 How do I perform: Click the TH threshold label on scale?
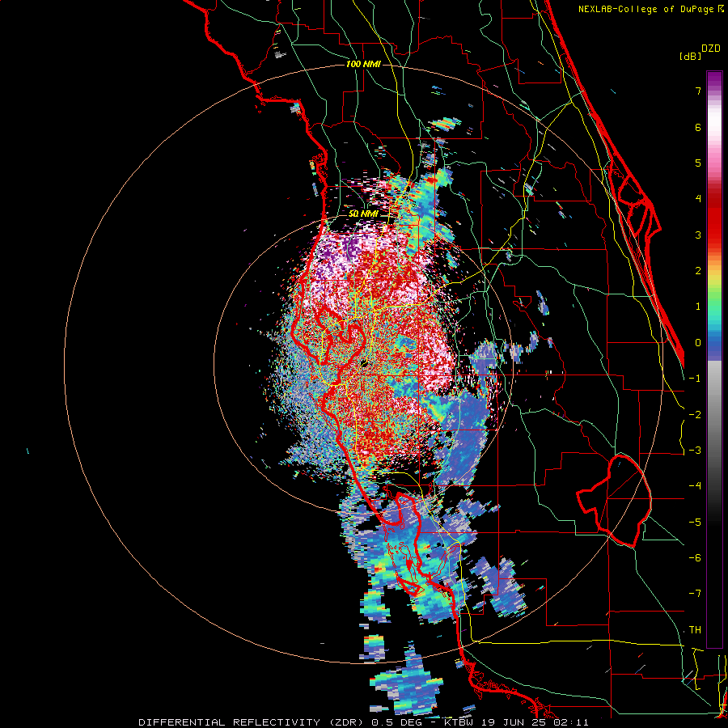(x=695, y=630)
